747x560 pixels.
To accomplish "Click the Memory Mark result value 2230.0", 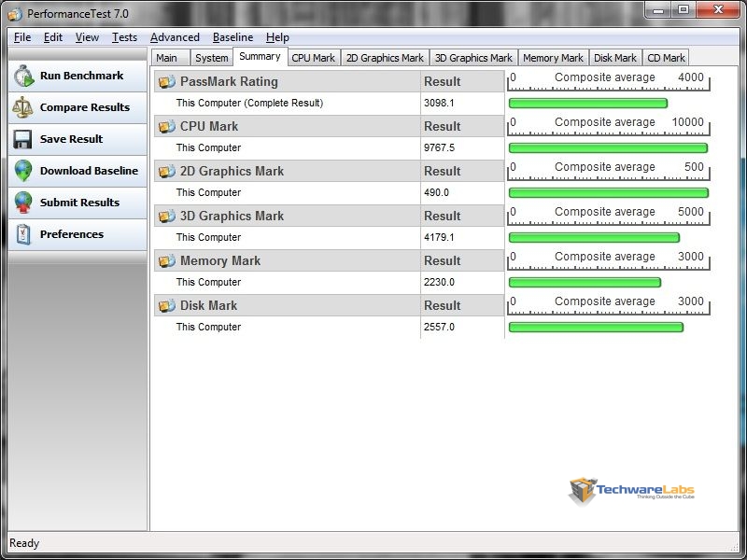I will pos(439,282).
